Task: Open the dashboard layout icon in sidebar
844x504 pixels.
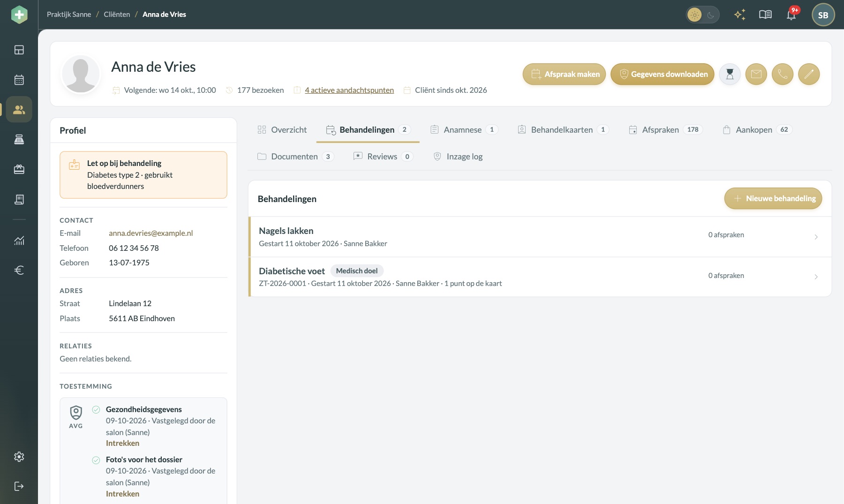Action: [x=19, y=50]
